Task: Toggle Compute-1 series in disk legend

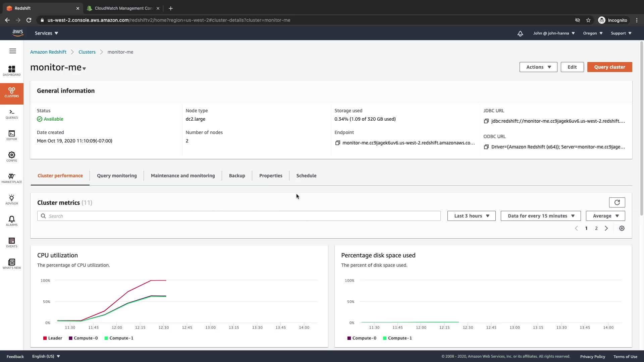Action: [397, 338]
